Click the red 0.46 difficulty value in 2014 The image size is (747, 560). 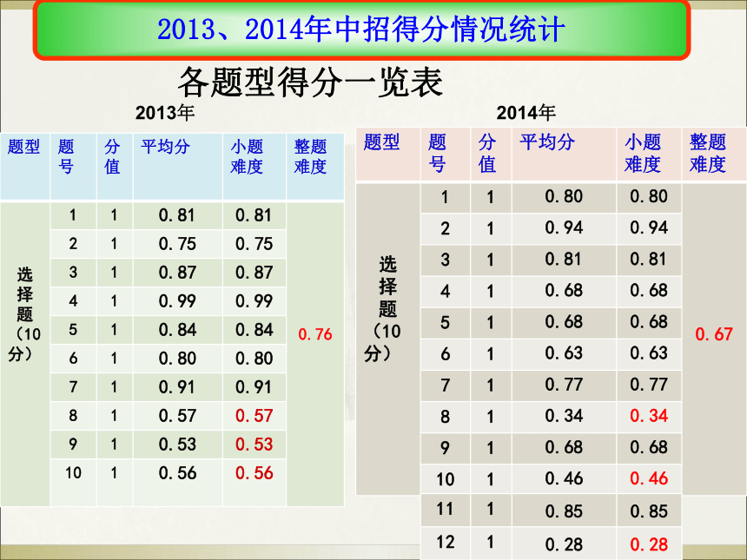tap(649, 478)
